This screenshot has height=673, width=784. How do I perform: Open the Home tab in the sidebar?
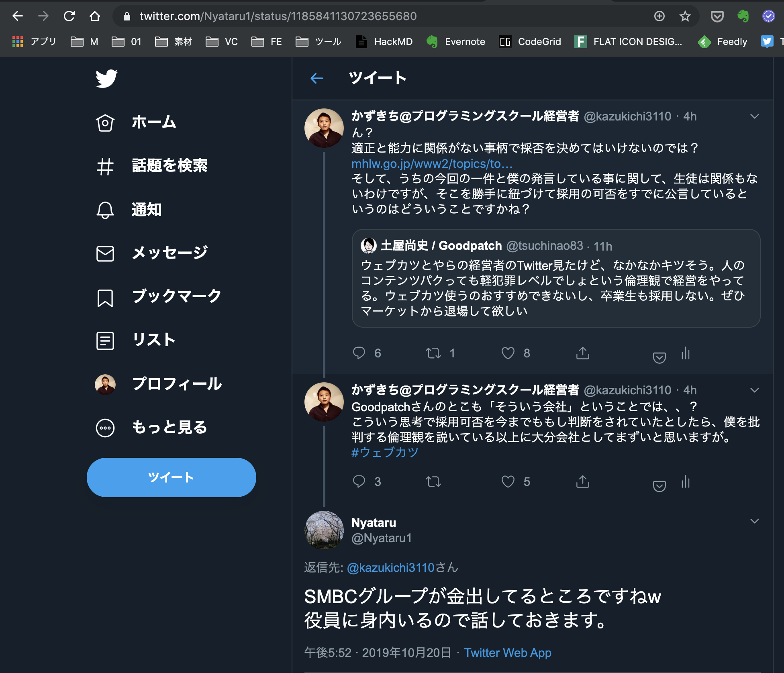click(x=153, y=122)
